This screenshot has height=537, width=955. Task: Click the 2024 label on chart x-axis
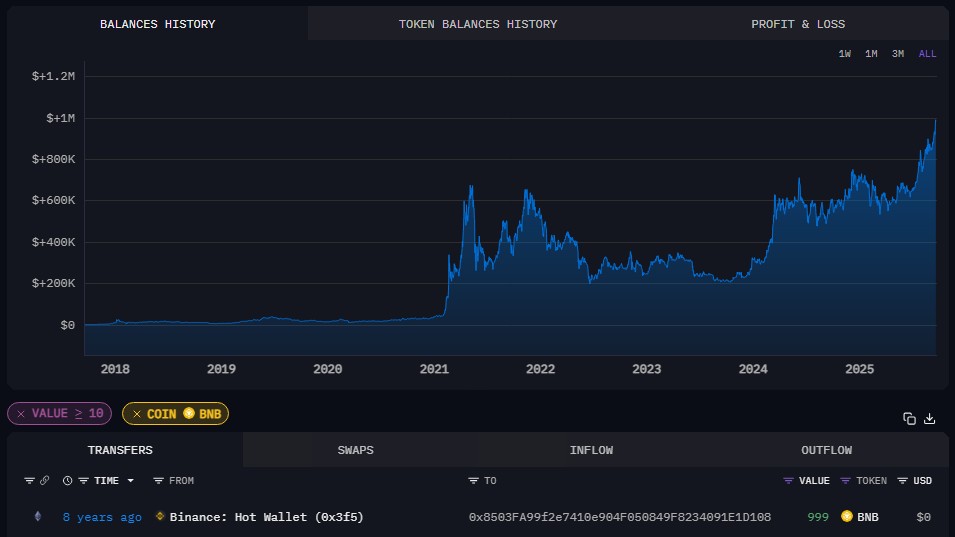tap(753, 369)
